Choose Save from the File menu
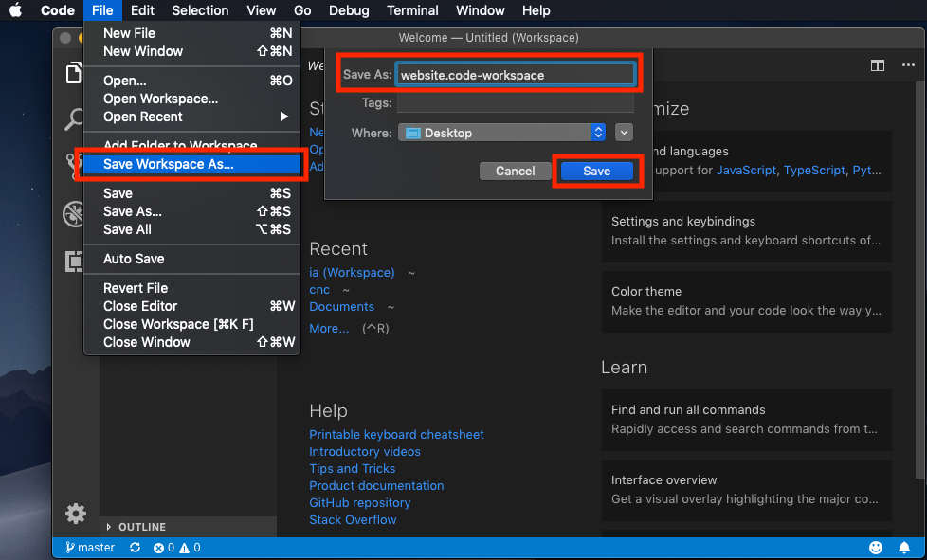The height and width of the screenshot is (560, 927). pos(192,193)
